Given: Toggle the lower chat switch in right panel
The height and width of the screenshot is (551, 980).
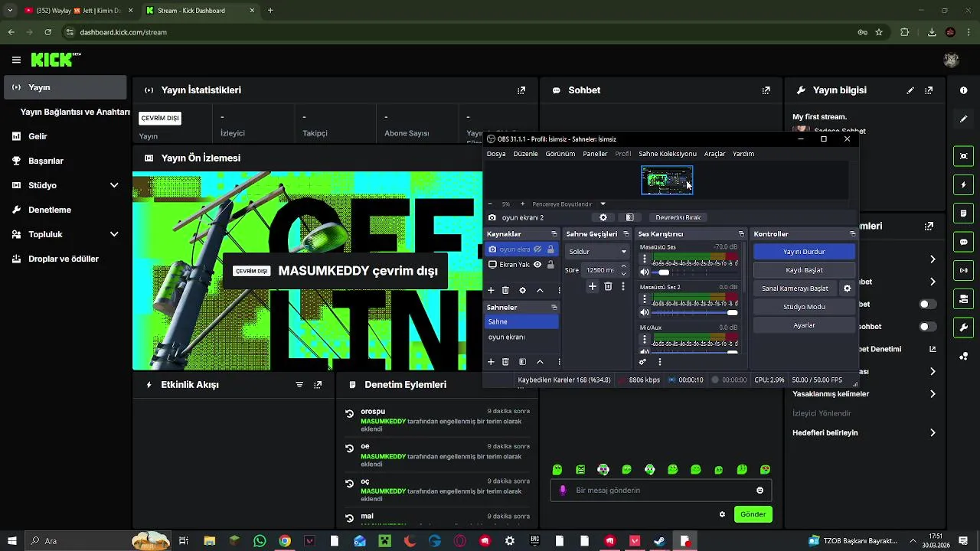Looking at the screenshot, I should (x=927, y=327).
